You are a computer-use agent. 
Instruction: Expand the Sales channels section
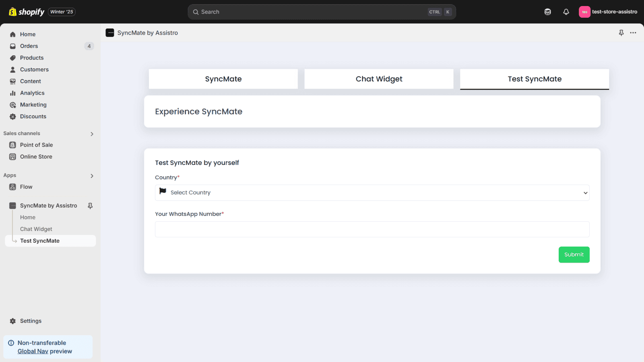click(x=92, y=134)
